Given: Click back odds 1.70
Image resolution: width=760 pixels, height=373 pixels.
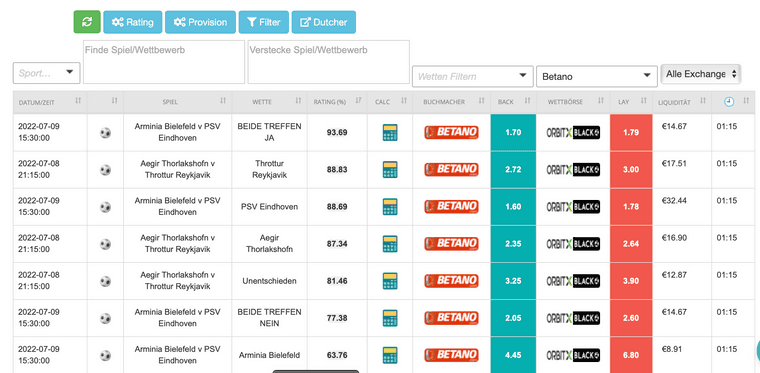Looking at the screenshot, I should (513, 132).
